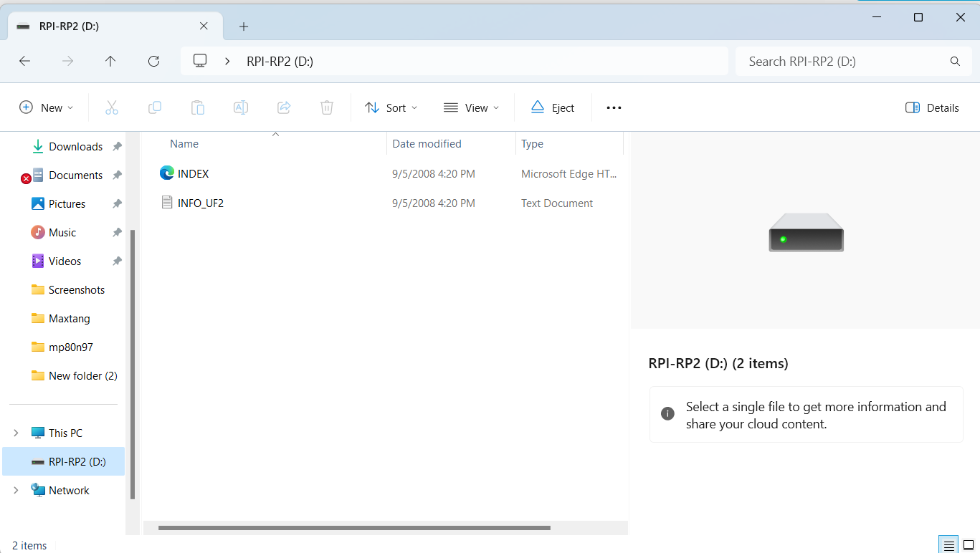Click the Back navigation arrow
980x553 pixels.
click(24, 62)
